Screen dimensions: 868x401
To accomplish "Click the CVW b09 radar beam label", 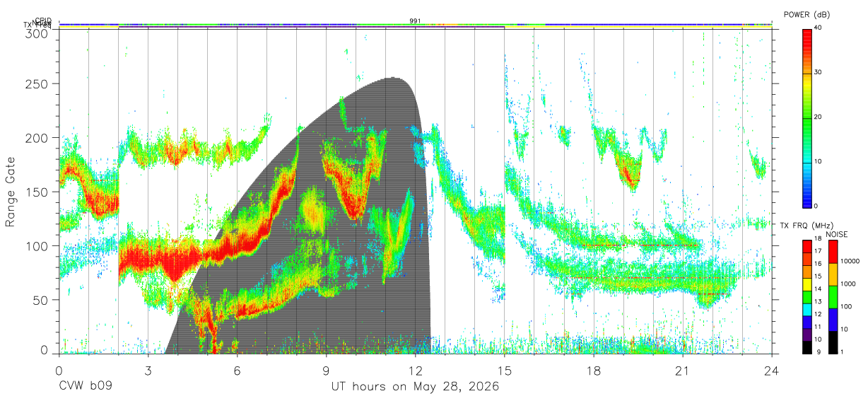I will [x=86, y=387].
